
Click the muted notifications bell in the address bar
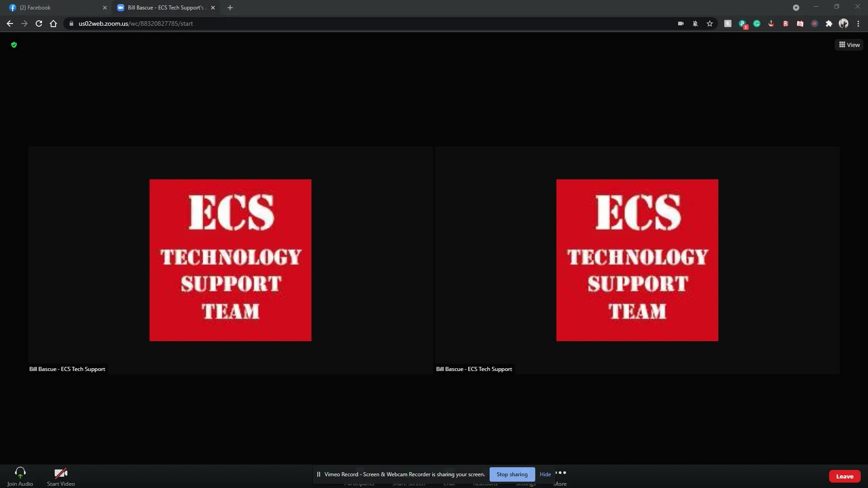[x=695, y=23]
